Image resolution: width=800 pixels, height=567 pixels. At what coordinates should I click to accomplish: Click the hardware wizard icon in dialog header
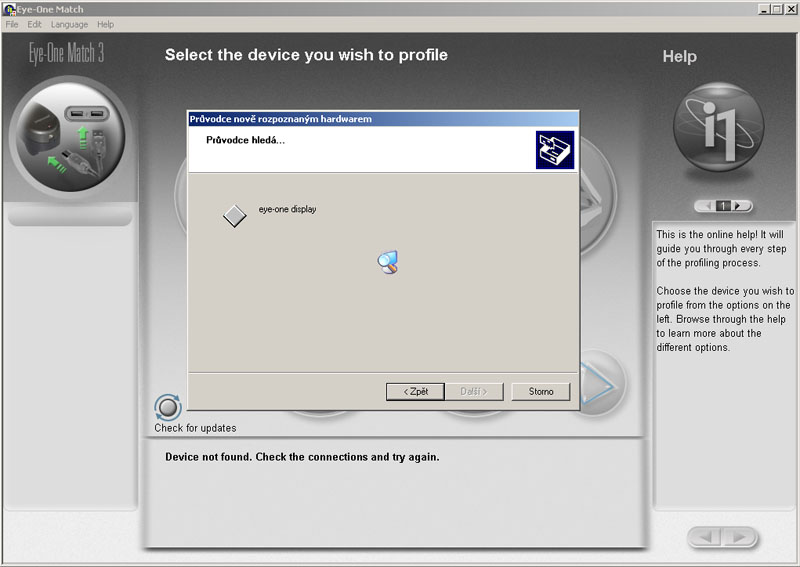pyautogui.click(x=555, y=150)
